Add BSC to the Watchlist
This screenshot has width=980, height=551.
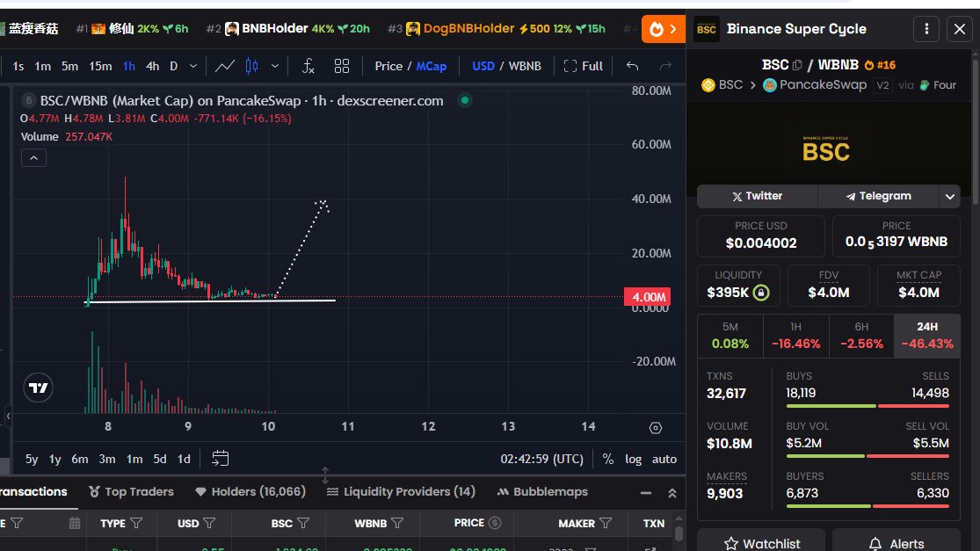[x=760, y=542]
